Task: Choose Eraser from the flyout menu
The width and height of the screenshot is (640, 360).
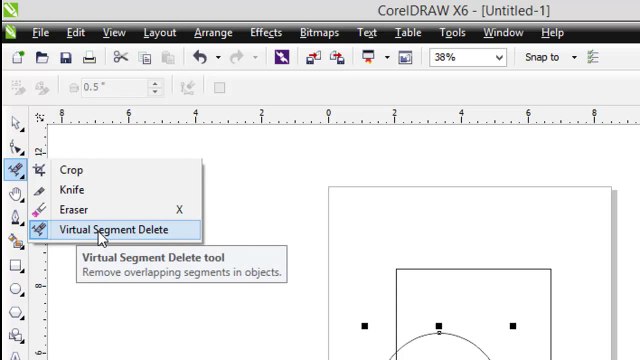Action: coord(115,210)
